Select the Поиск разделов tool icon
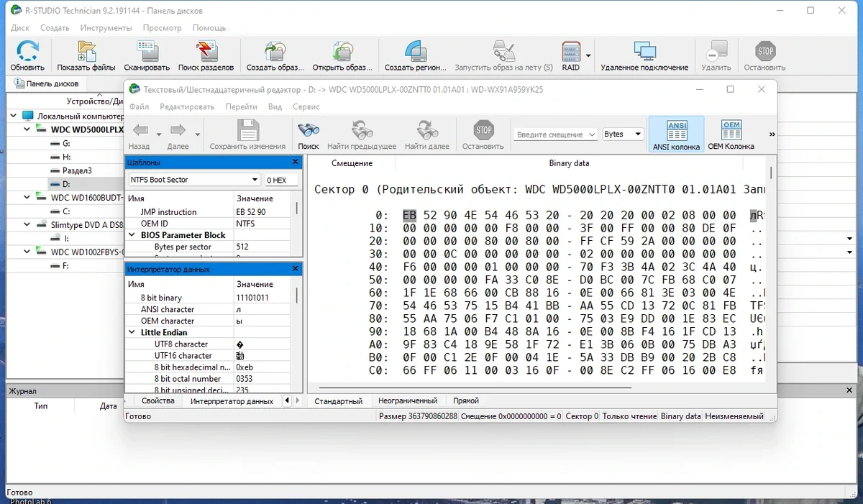 (206, 52)
